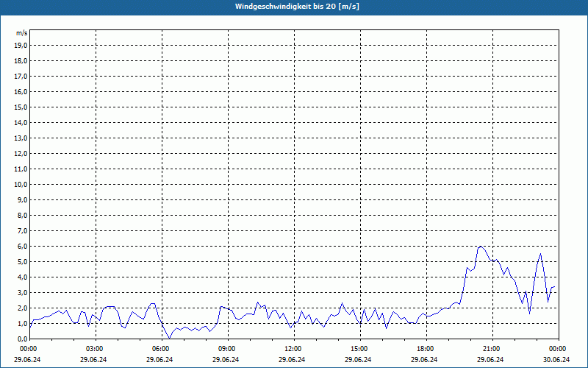Viewport: 588px width, 368px height.
Task: Click the 29.06.24 date under 12:00
Action: click(292, 359)
